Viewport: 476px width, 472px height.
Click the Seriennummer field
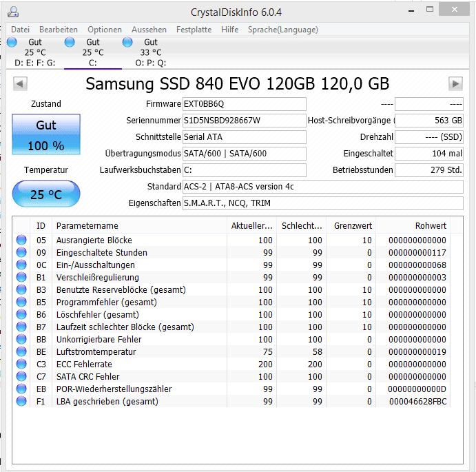245,121
